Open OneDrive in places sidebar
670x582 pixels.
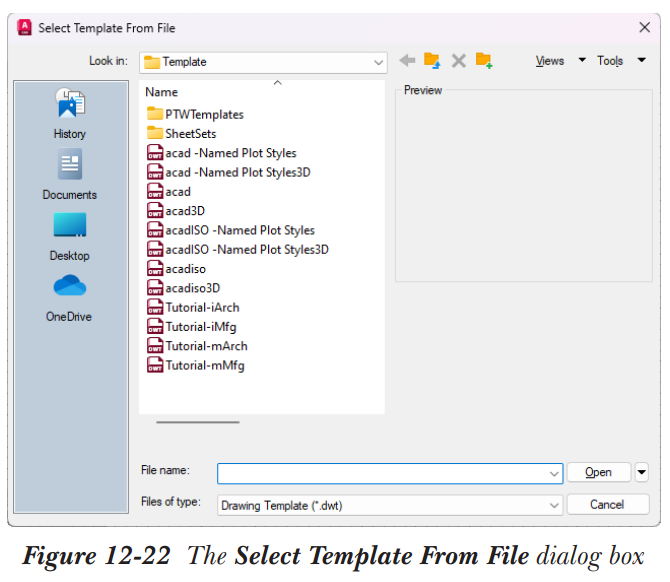coord(69,298)
